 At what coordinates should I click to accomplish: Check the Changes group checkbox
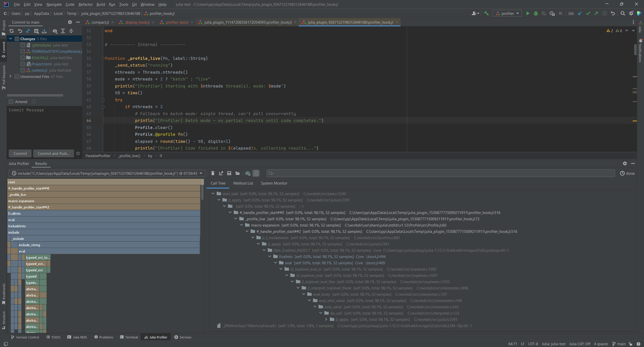click(17, 39)
